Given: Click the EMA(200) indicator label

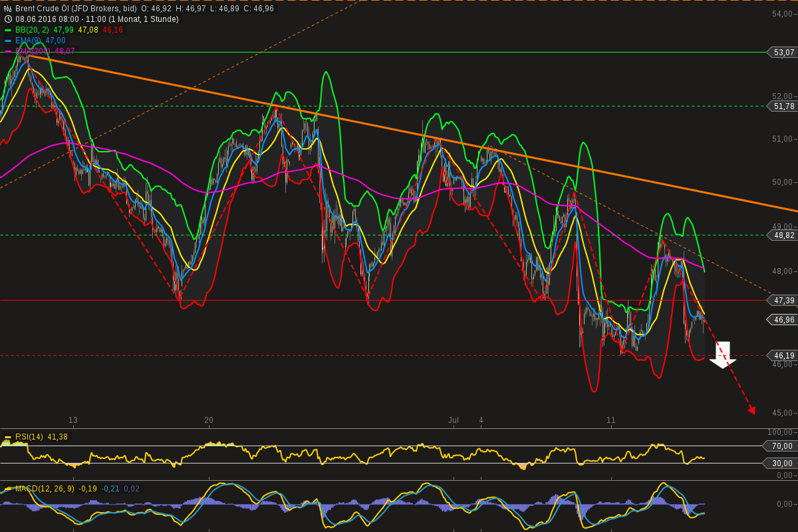Looking at the screenshot, I should (x=33, y=51).
